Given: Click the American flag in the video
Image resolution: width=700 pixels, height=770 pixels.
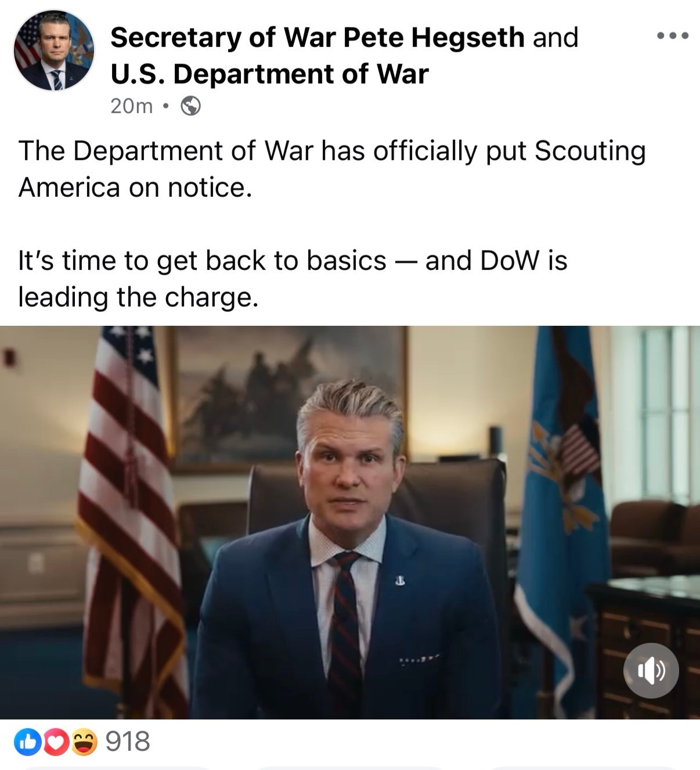Looking at the screenshot, I should point(131,517).
